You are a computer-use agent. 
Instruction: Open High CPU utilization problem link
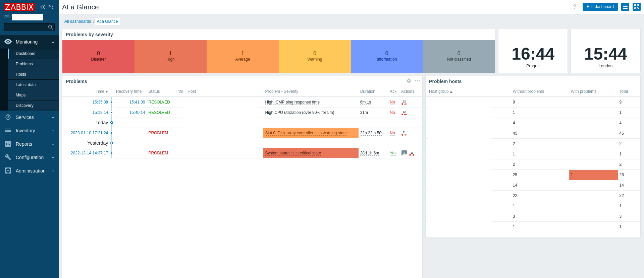[x=300, y=113]
